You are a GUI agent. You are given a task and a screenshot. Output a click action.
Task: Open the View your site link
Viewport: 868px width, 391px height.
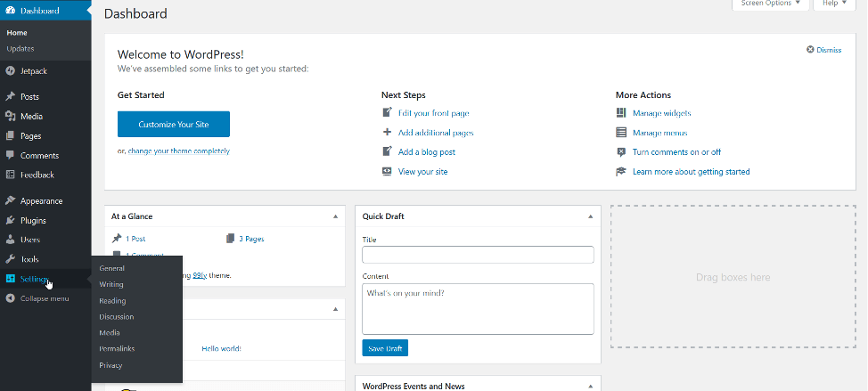423,171
